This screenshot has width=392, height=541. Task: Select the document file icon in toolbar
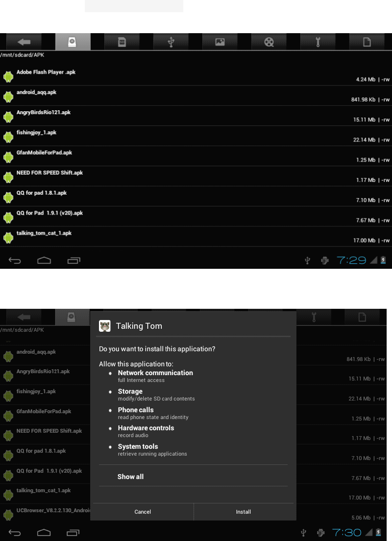[x=367, y=42]
